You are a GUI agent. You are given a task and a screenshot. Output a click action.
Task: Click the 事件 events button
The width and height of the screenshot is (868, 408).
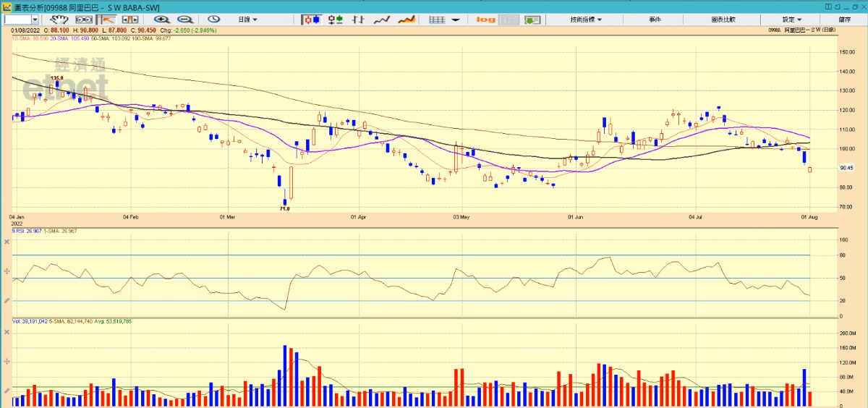point(655,20)
